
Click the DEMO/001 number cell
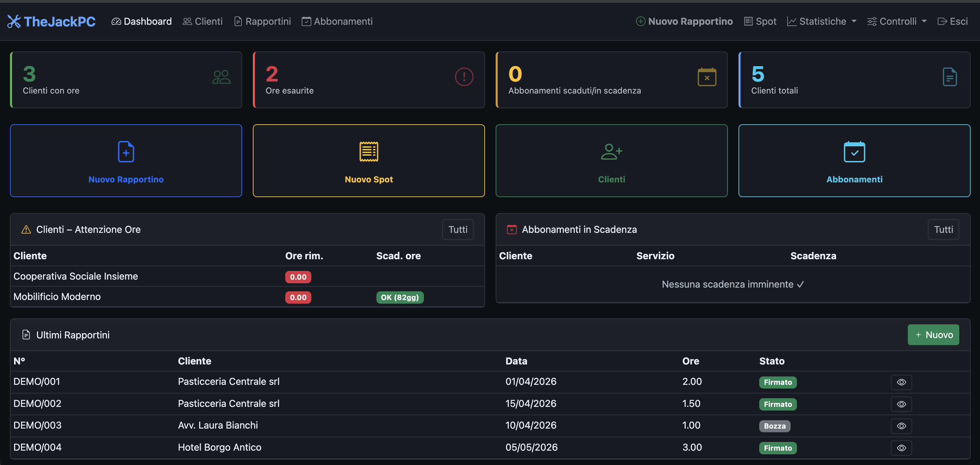37,381
